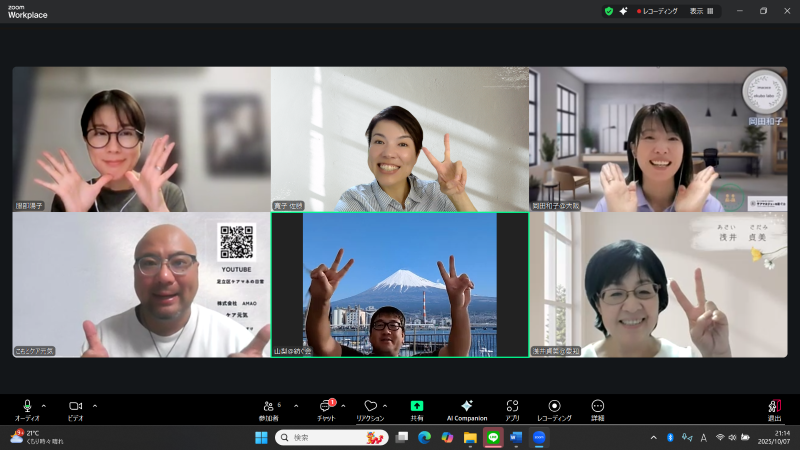Open the 参加者 participants panel
Screen dimensions: 800x450
pos(269,408)
